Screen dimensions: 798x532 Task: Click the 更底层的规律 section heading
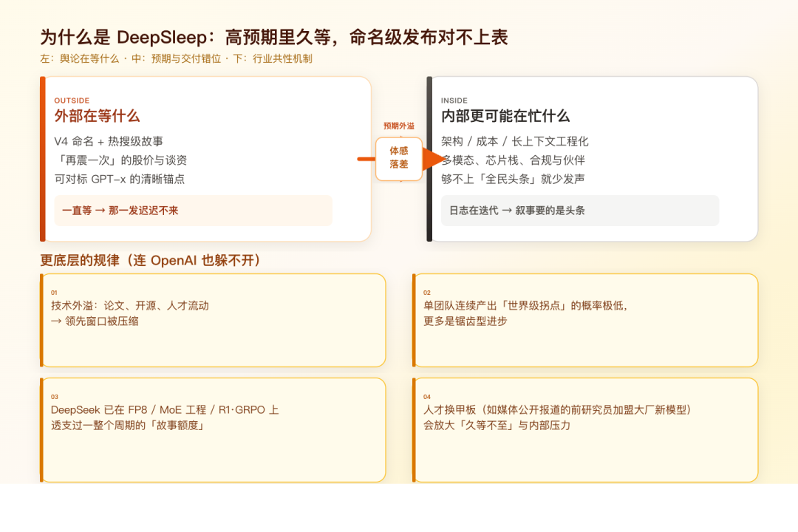point(151,260)
